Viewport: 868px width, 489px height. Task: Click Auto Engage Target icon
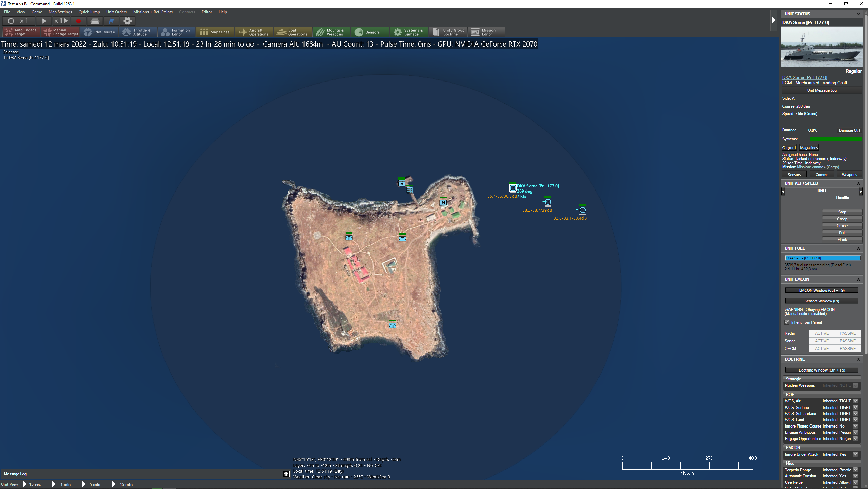pos(9,32)
